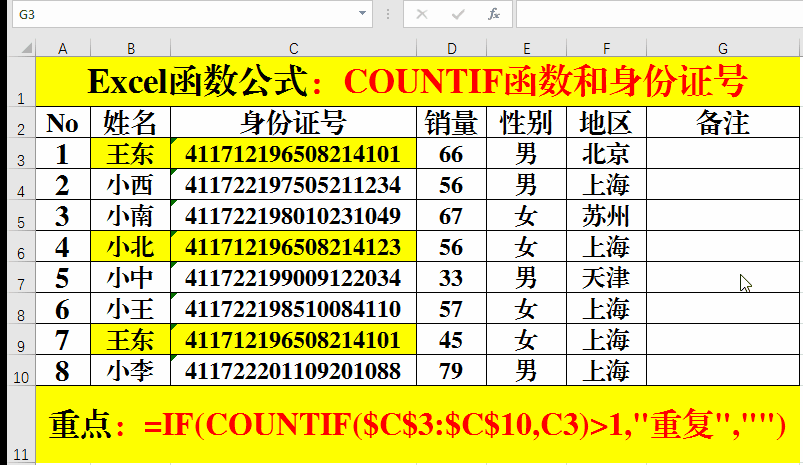Select column G header

[x=722, y=49]
